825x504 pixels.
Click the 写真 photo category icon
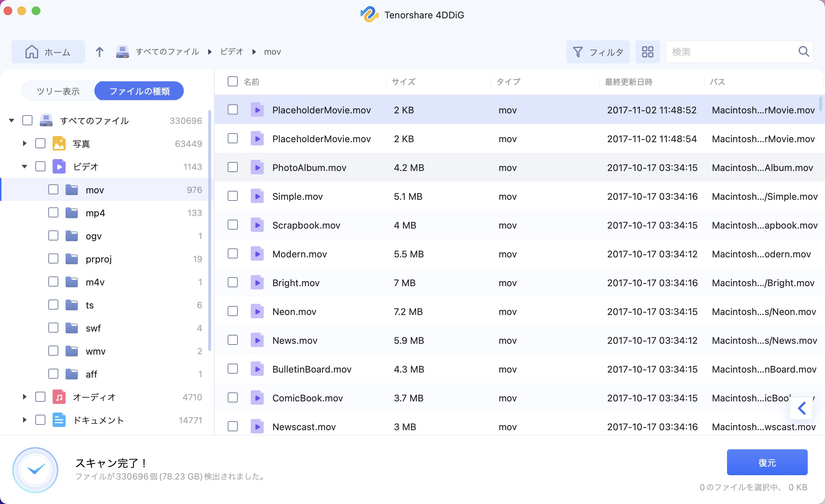(59, 144)
